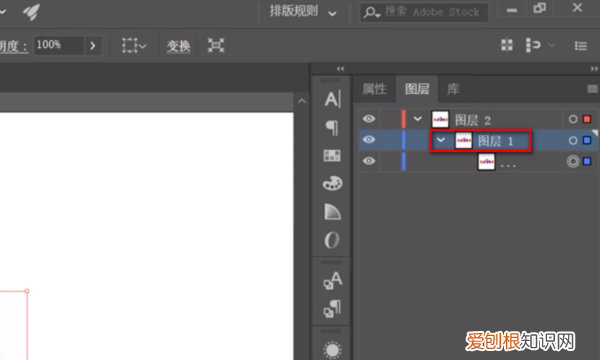Open the Paragraph Styles panel icon
The width and height of the screenshot is (600, 360).
[332, 309]
